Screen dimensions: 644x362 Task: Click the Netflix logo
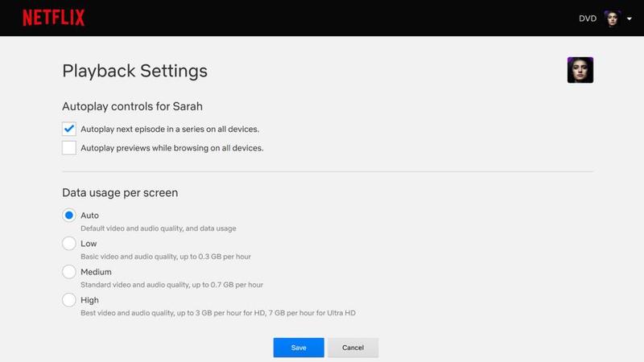coord(53,18)
